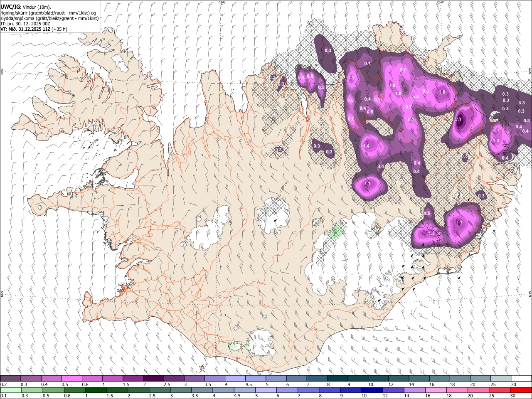Select snow scale swatch between 0.3 and 0.4
532x399 pixels.
(x=31, y=378)
